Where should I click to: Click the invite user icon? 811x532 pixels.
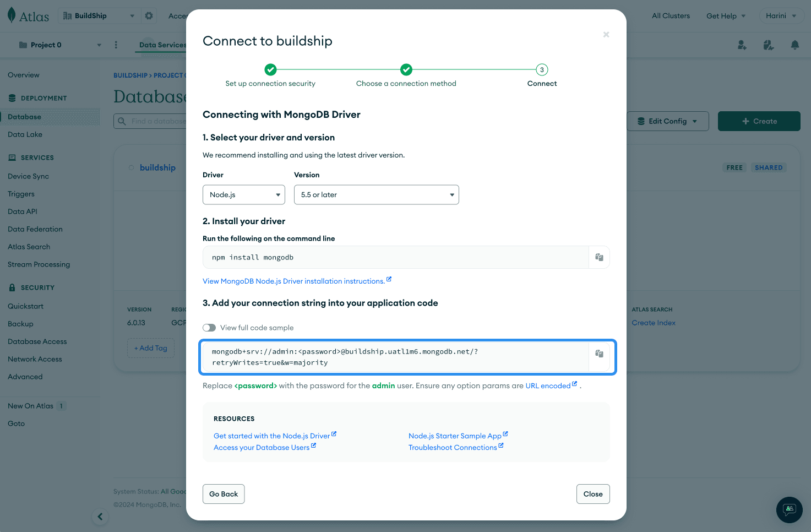click(742, 45)
